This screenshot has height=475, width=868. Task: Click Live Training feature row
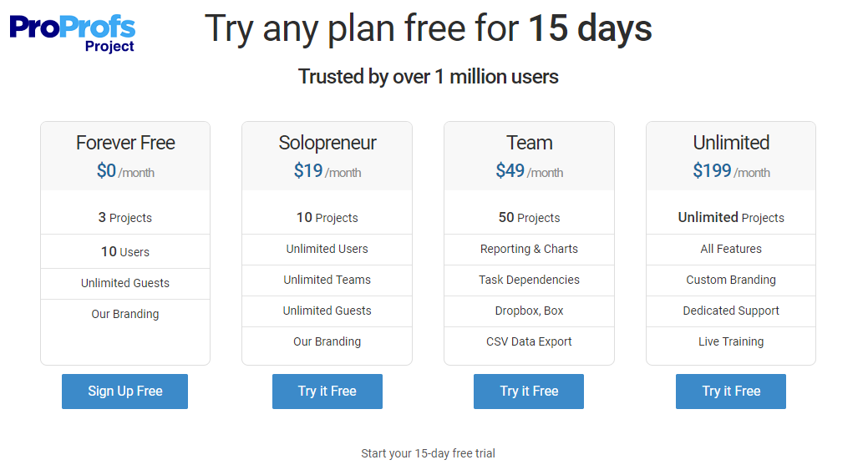pos(731,341)
